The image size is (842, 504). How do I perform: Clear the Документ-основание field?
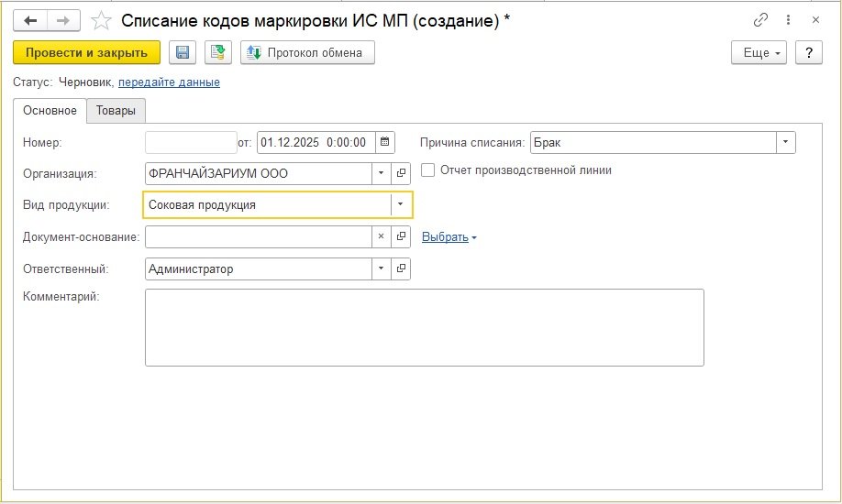[x=382, y=237]
